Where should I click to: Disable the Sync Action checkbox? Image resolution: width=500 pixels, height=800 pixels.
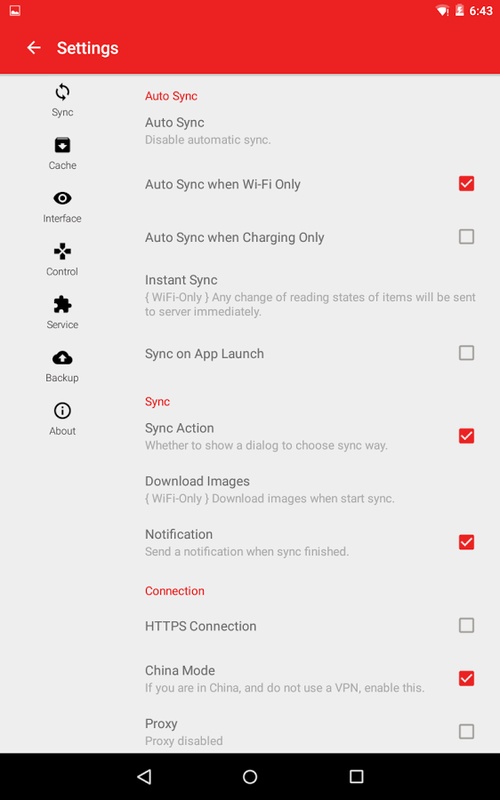(x=466, y=436)
